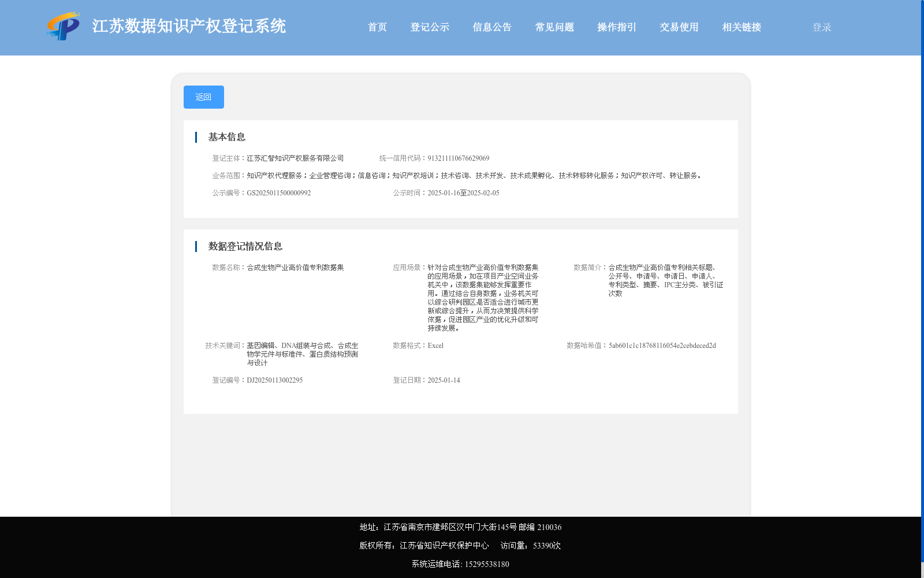Select the visit count 53390次

pos(547,546)
